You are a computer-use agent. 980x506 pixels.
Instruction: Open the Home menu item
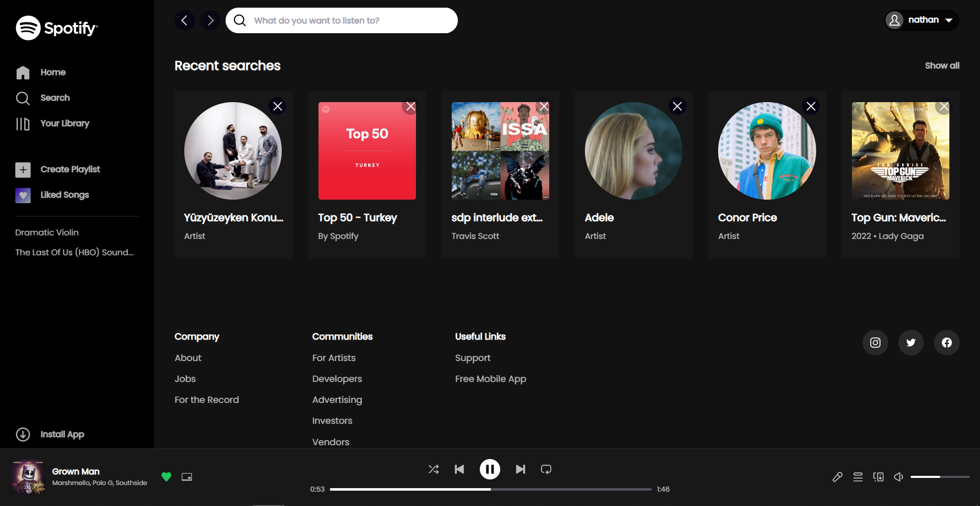[53, 72]
